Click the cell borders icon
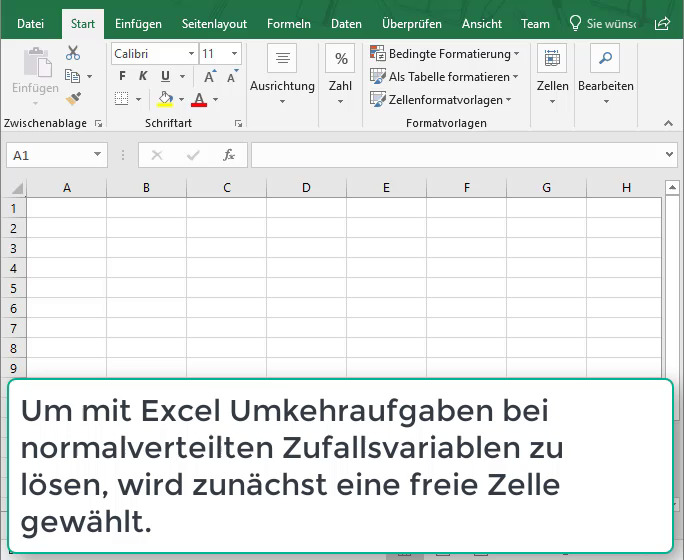This screenshot has height=560, width=684. pos(122,99)
